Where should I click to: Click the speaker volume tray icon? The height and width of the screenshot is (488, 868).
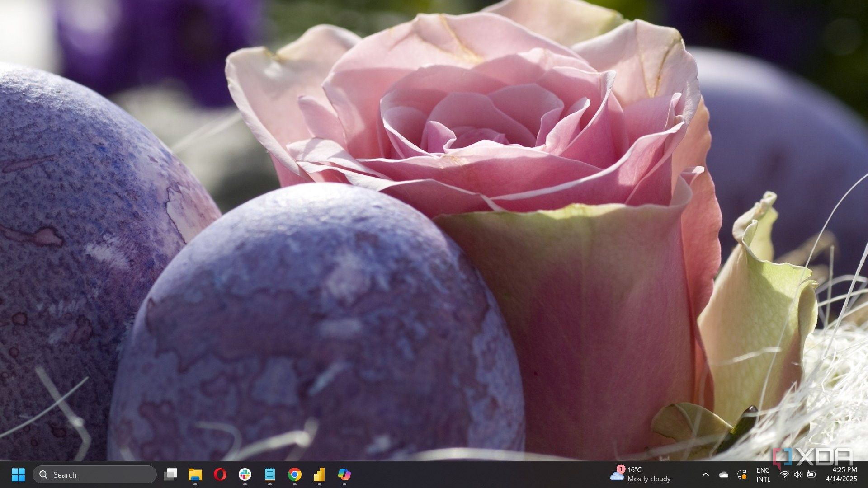[x=797, y=474]
